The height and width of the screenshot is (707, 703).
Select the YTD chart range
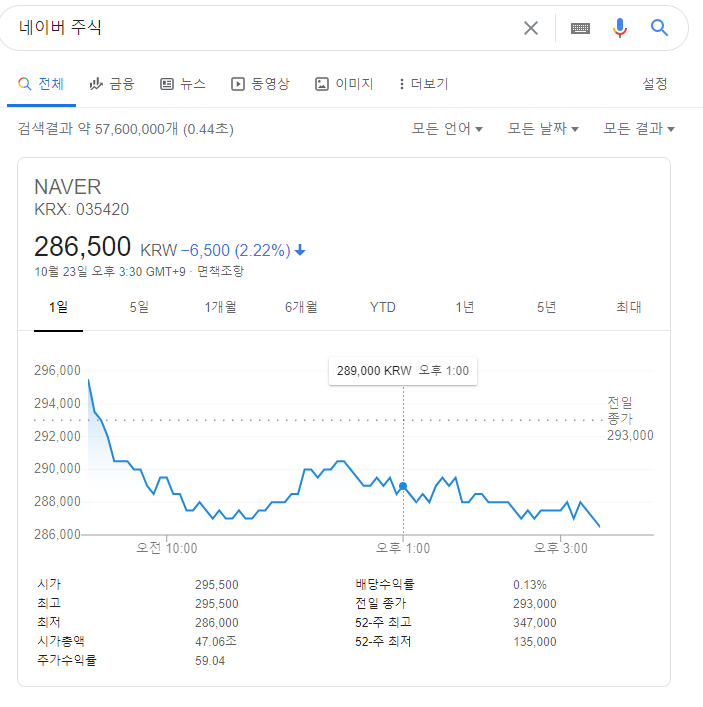383,308
